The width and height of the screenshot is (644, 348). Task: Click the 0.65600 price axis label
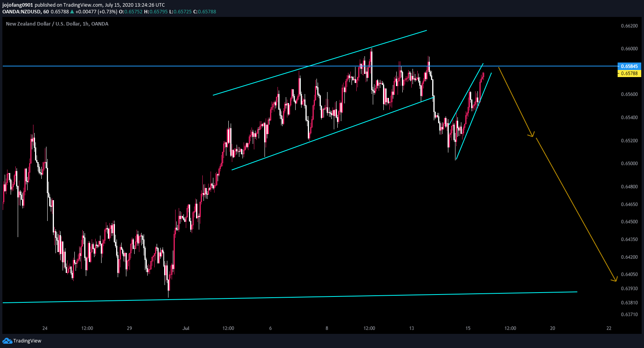click(x=629, y=94)
